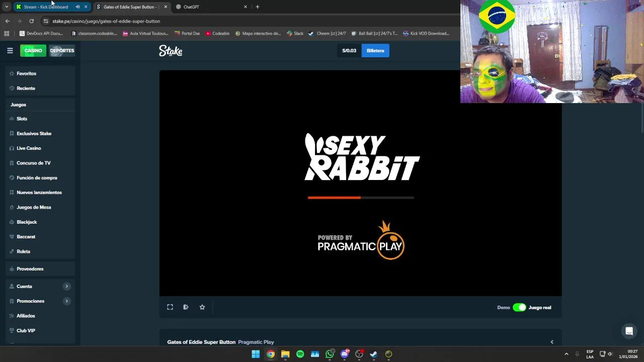Enter fullscreen mode for the game
The width and height of the screenshot is (644, 362).
tap(170, 307)
